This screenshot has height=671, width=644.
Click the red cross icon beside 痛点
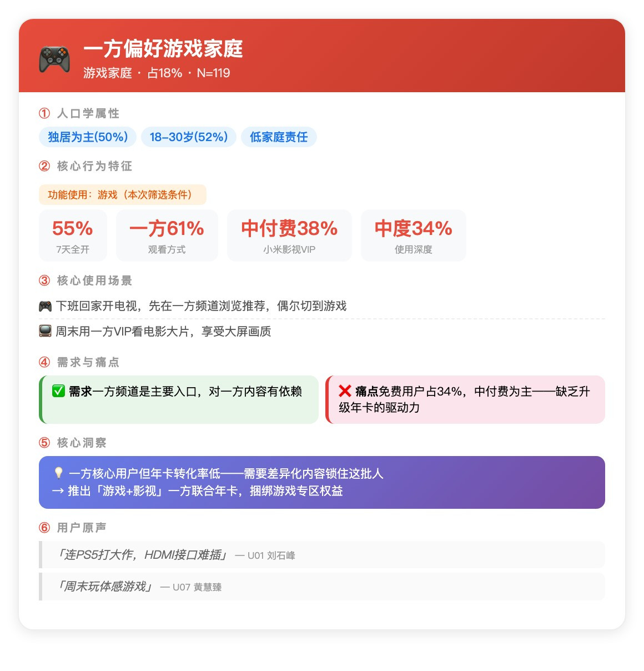coord(345,391)
